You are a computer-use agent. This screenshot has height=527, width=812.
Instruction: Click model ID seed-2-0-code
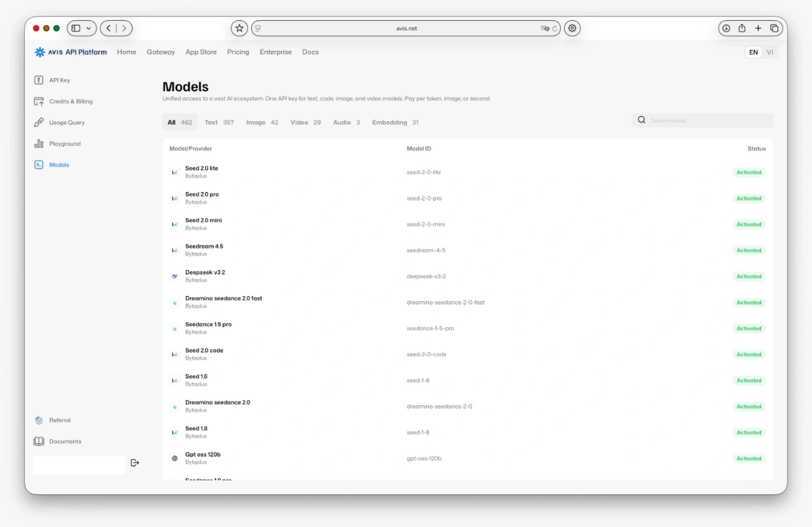[x=426, y=355]
